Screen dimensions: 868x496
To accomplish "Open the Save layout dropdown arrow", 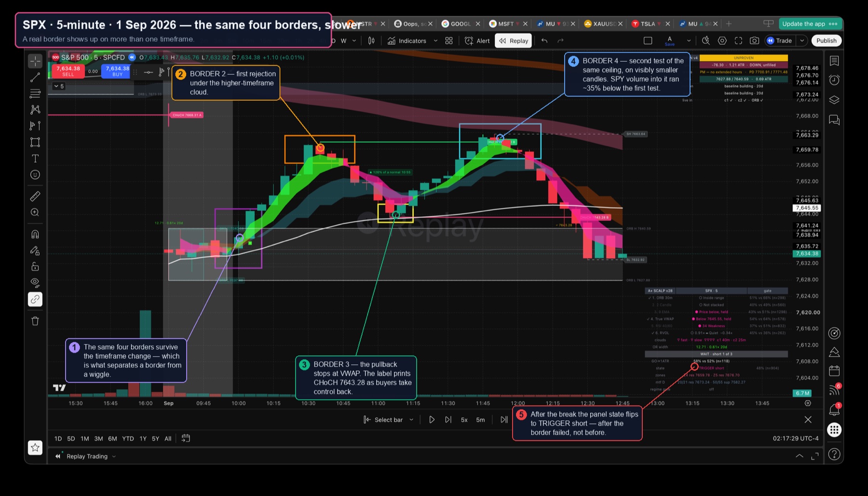I will pos(689,41).
